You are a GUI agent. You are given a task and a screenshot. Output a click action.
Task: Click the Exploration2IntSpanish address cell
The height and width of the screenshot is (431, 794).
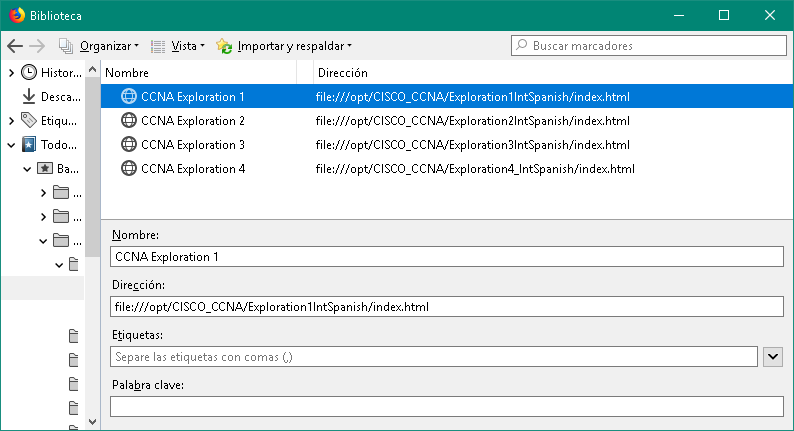coord(472,121)
